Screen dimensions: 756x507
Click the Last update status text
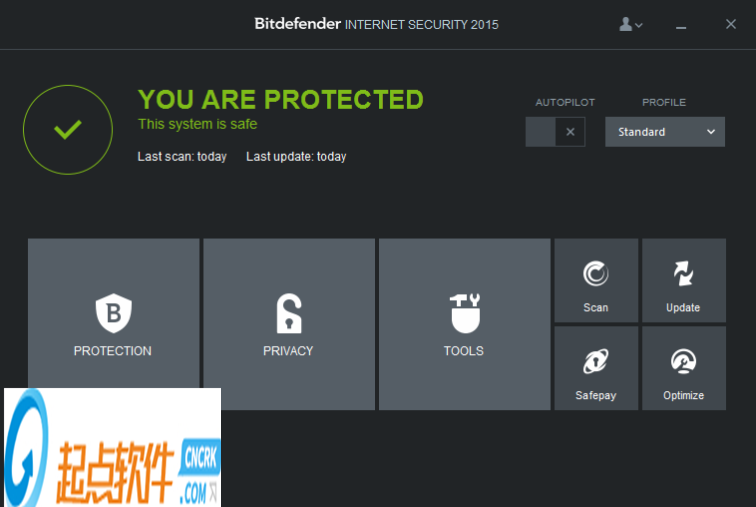pyautogui.click(x=296, y=157)
